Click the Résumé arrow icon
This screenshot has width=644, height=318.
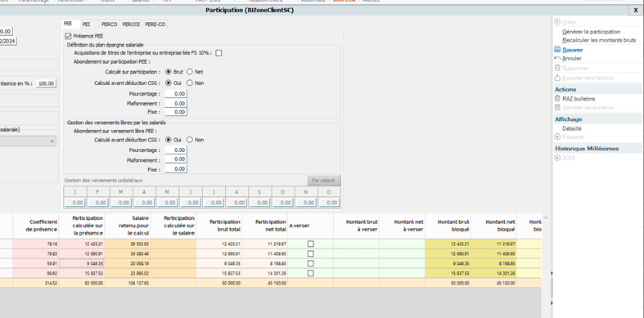pyautogui.click(x=557, y=137)
